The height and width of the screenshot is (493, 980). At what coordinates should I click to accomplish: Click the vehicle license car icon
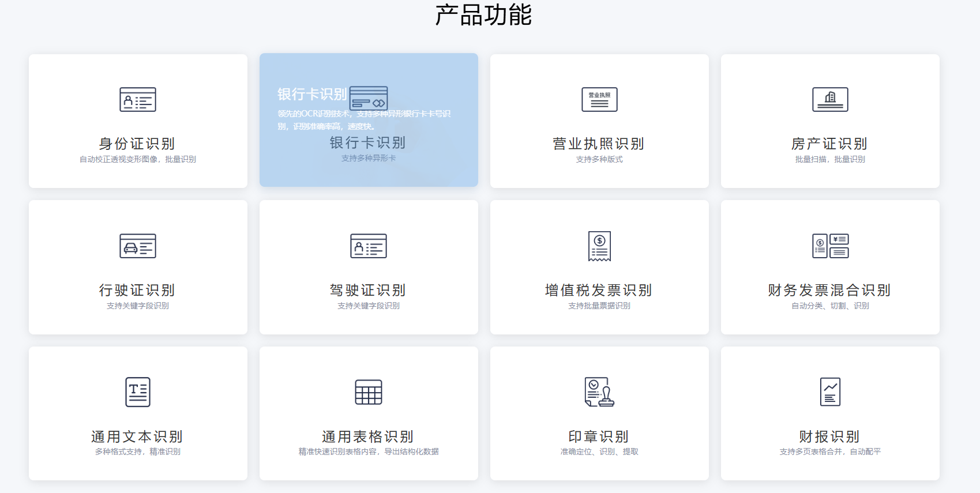[138, 246]
